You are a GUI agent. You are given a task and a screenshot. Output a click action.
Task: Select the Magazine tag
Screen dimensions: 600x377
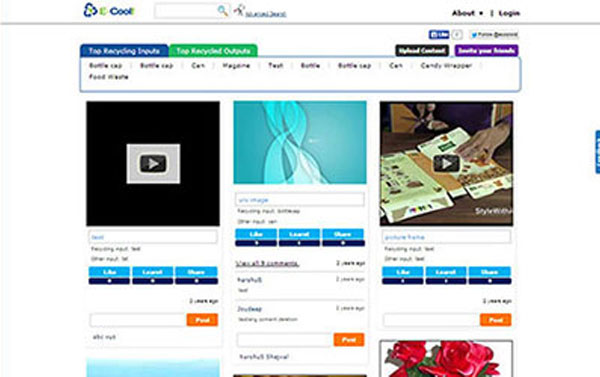tap(236, 66)
